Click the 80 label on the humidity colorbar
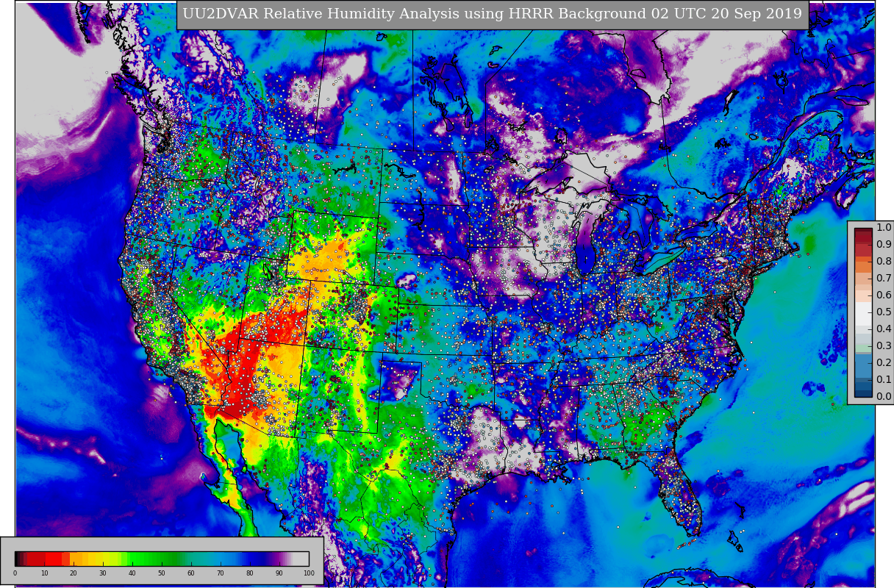Viewport: 894px width, 588px height. (250, 573)
